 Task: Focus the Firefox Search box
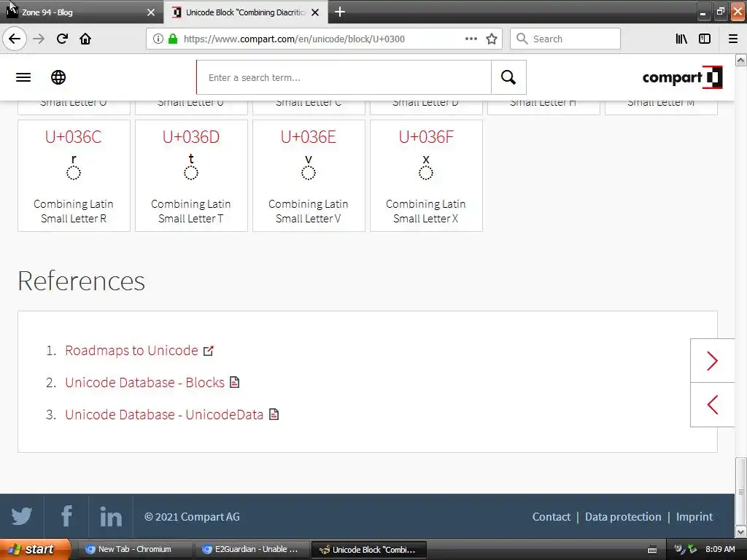[x=565, y=39]
